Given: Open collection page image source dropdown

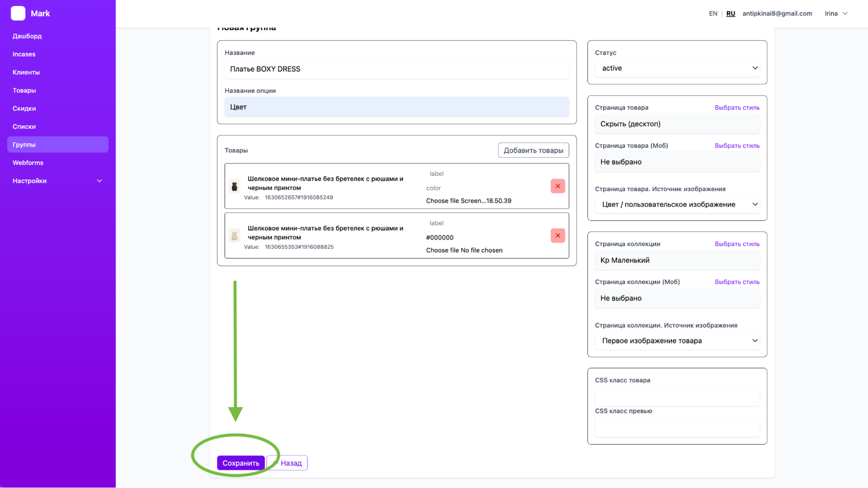Looking at the screenshot, I should tap(677, 341).
